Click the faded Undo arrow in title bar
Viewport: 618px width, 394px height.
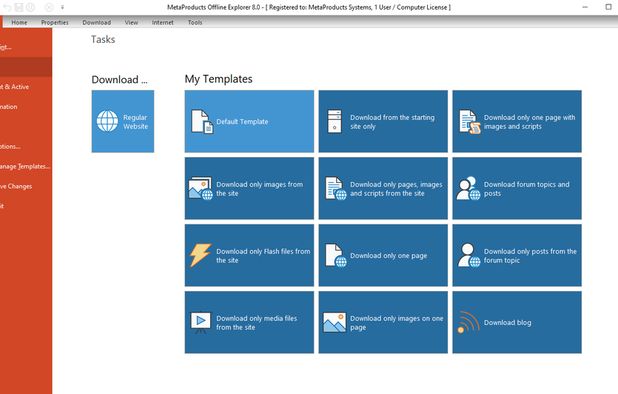click(7, 7)
